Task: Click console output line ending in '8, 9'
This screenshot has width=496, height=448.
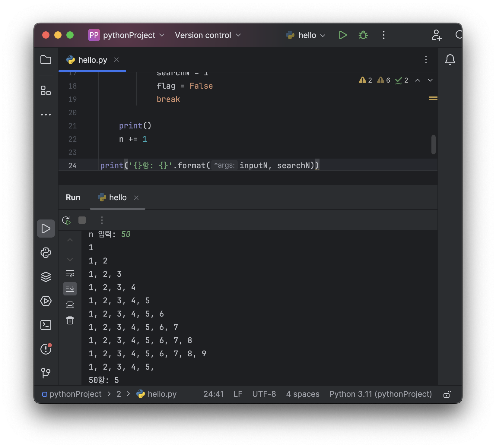Action: (148, 354)
